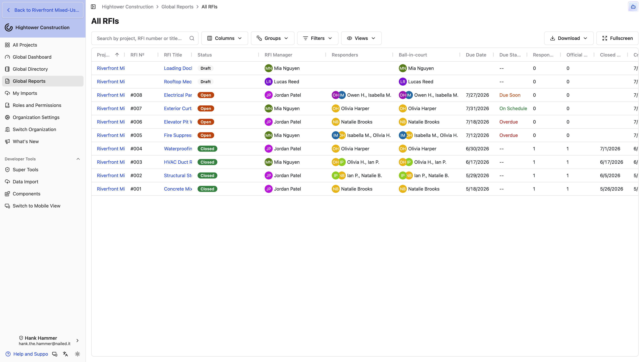The height and width of the screenshot is (362, 644).
Task: Toggle light/dark theme sun icon
Action: pyautogui.click(x=77, y=354)
